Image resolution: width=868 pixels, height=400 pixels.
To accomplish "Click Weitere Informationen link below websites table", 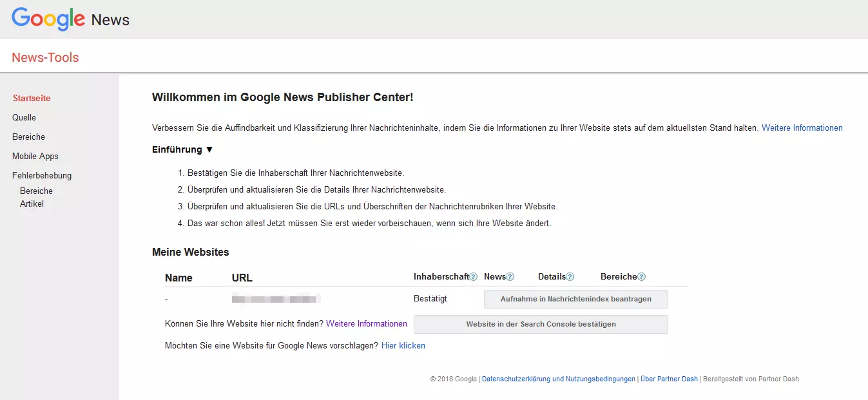I will (x=366, y=324).
